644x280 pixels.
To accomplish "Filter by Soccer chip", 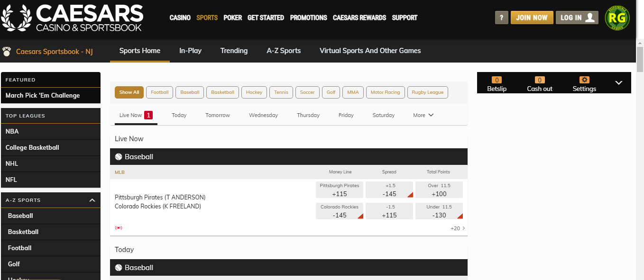I will coord(307,92).
